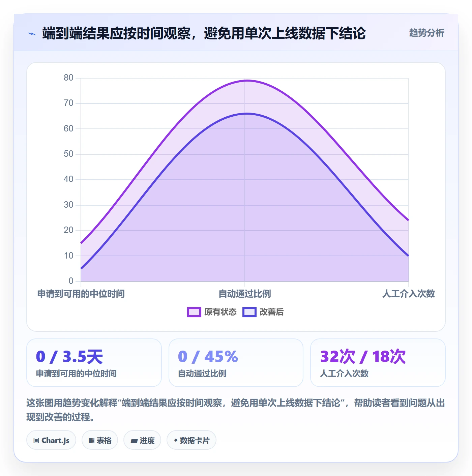This screenshot has height=476, width=472.
Task: Click the y-axis value 50
Action: click(68, 154)
